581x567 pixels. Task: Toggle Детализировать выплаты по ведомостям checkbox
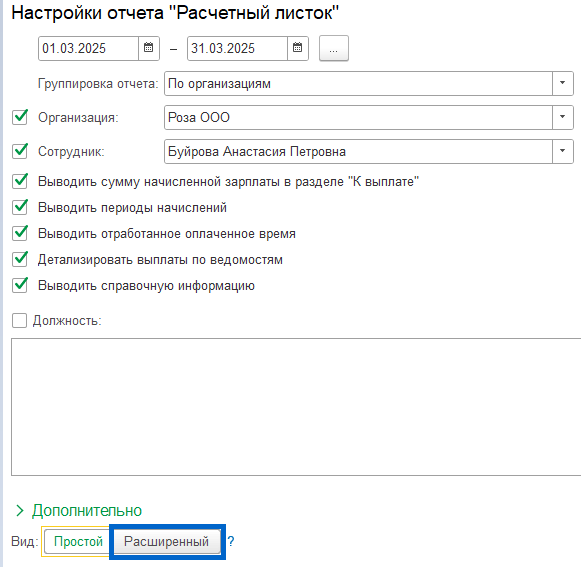(x=20, y=259)
